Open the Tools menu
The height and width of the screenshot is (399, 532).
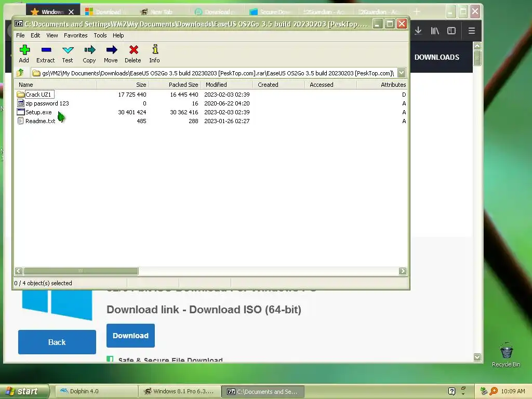[100, 35]
